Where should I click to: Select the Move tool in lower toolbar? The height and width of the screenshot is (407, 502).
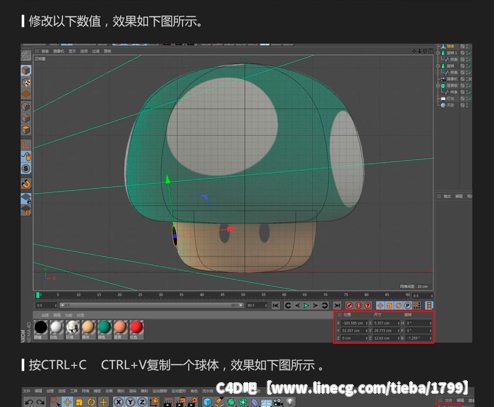tap(67, 402)
